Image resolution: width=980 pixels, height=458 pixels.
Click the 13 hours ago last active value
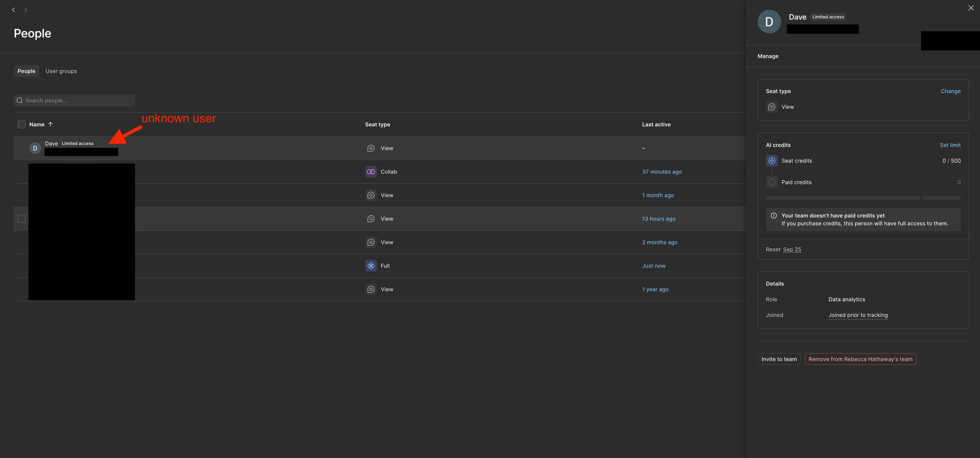point(658,219)
